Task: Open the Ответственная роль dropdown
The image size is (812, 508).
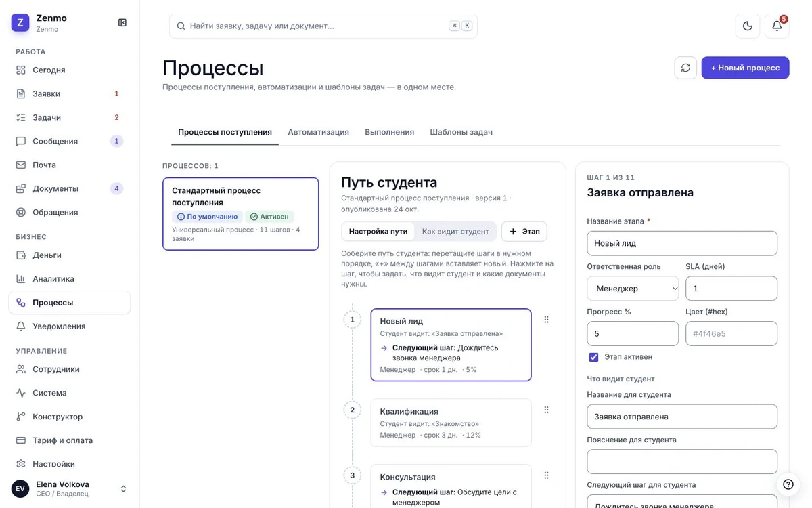Action: [633, 289]
